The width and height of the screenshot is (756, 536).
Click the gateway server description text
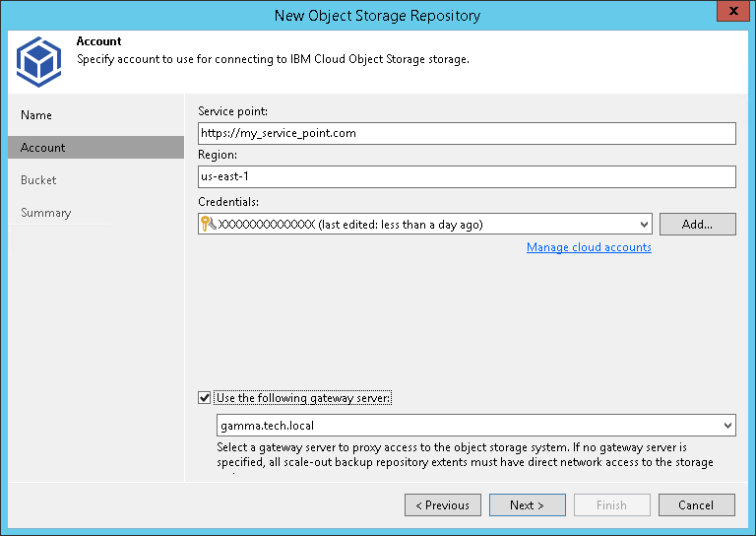pyautogui.click(x=465, y=454)
